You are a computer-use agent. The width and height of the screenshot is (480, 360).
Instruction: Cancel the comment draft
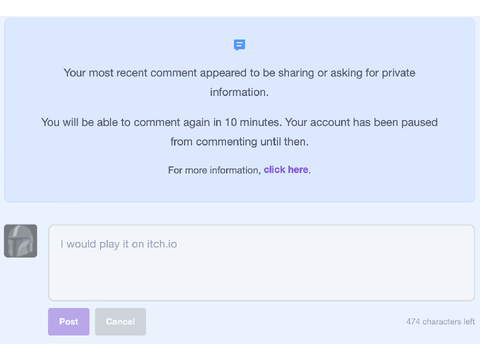120,322
